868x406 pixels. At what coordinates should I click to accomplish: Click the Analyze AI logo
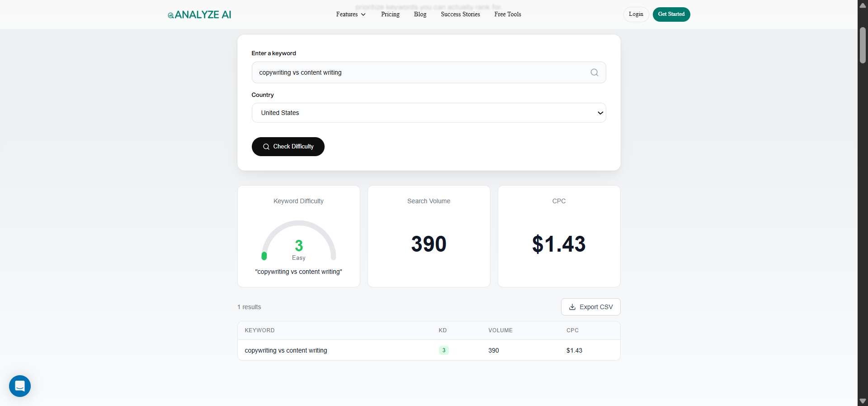(x=199, y=14)
